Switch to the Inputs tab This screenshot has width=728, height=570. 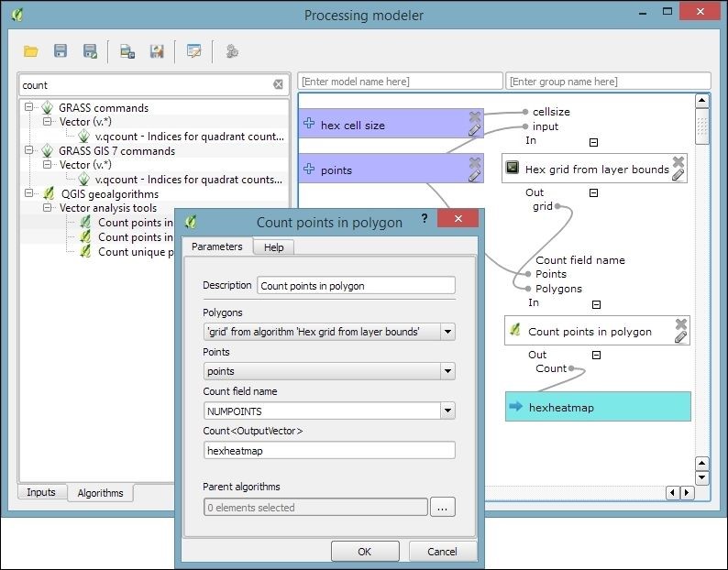[x=41, y=493]
